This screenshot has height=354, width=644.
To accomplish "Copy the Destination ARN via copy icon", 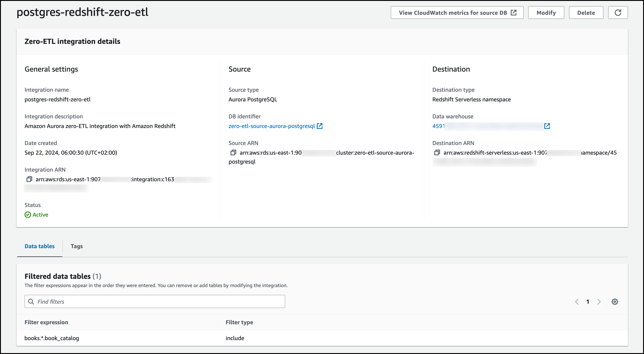I will point(437,152).
